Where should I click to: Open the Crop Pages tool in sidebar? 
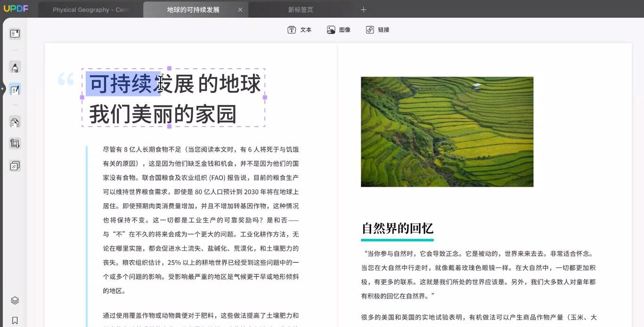[15, 144]
